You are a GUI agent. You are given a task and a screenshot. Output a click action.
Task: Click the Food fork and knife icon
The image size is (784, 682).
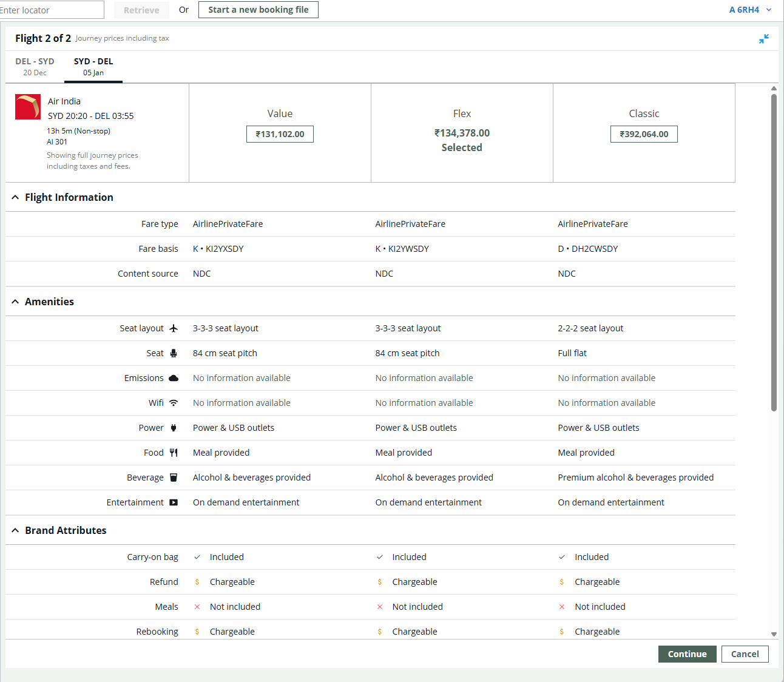174,453
